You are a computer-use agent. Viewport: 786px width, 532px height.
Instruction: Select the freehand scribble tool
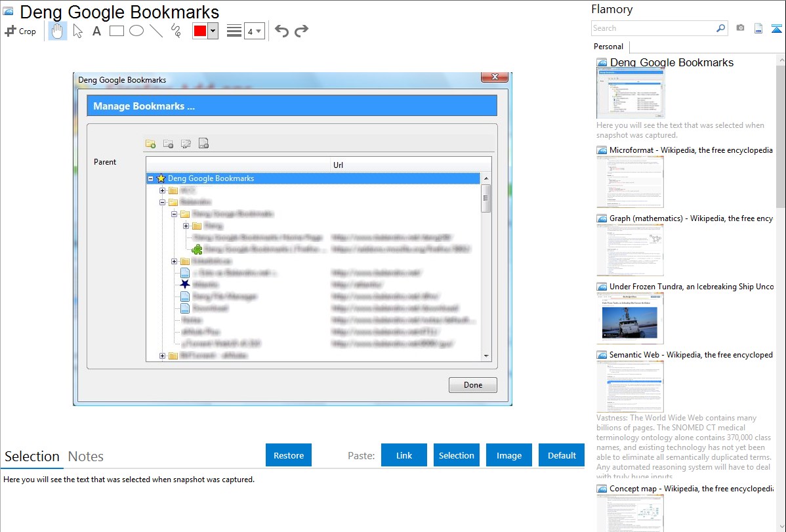click(x=176, y=31)
